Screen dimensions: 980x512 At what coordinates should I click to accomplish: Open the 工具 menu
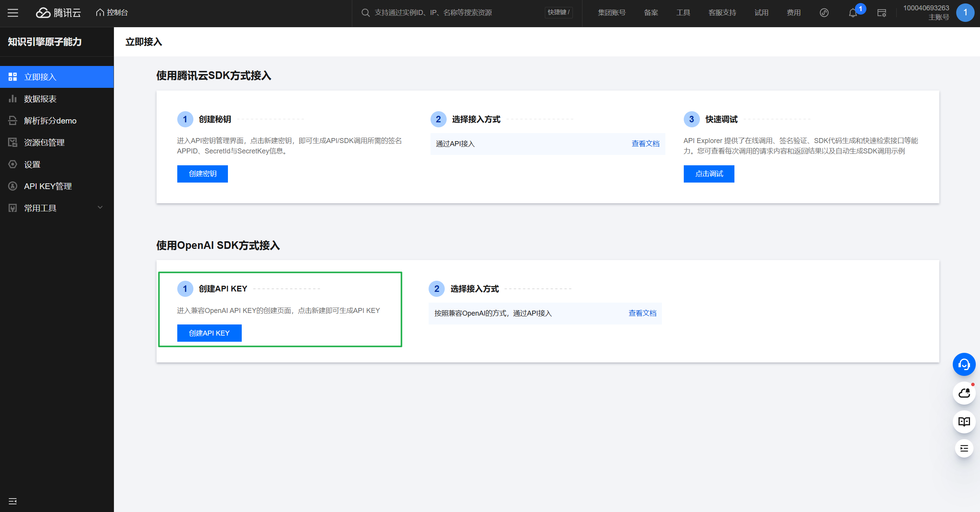(x=683, y=13)
